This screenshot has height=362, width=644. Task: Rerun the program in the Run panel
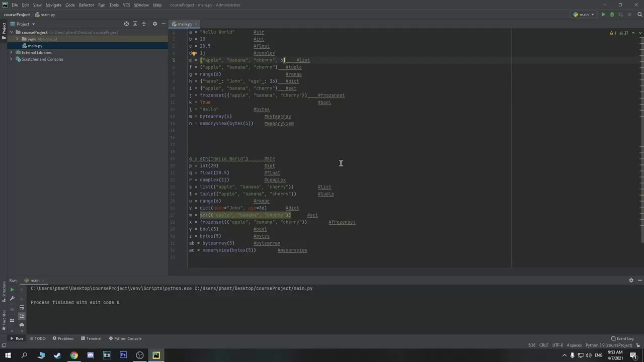(12, 289)
